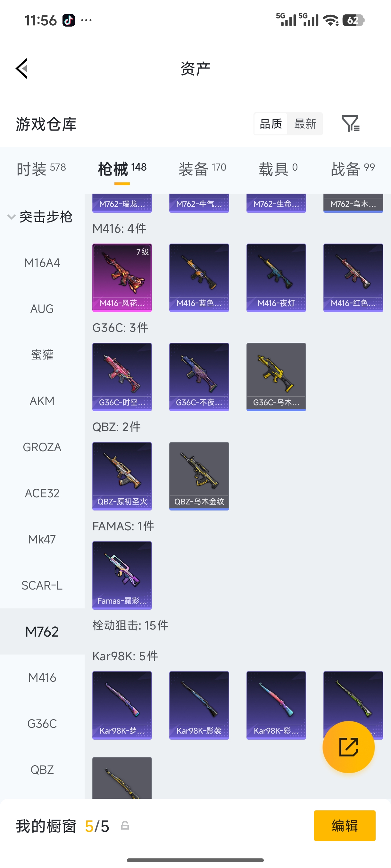Select GROZA in the weapon sidebar
This screenshot has height=868, width=391.
point(42,447)
